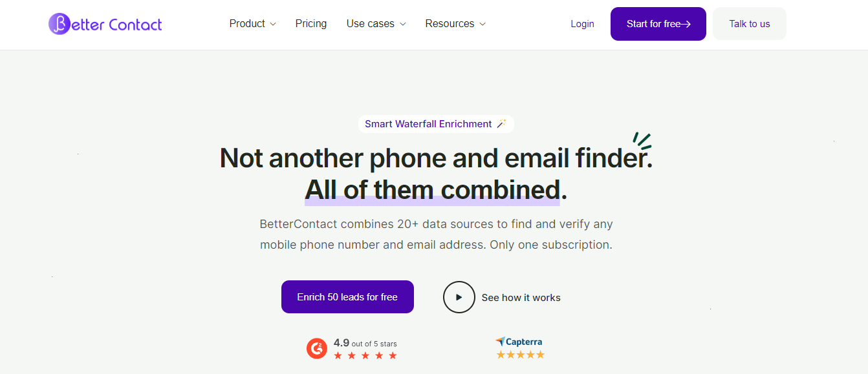The image size is (868, 374).
Task: Click the See how it works link
Action: pyautogui.click(x=521, y=298)
